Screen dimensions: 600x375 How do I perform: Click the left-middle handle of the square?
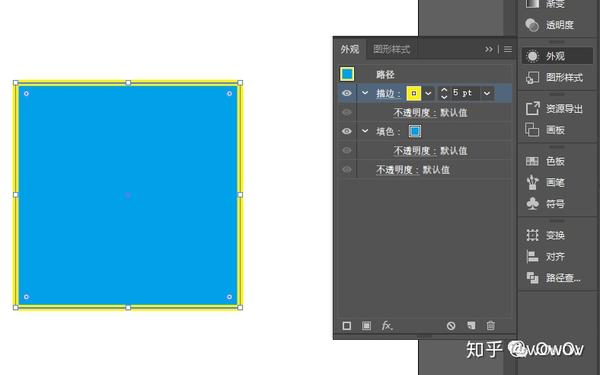click(16, 195)
